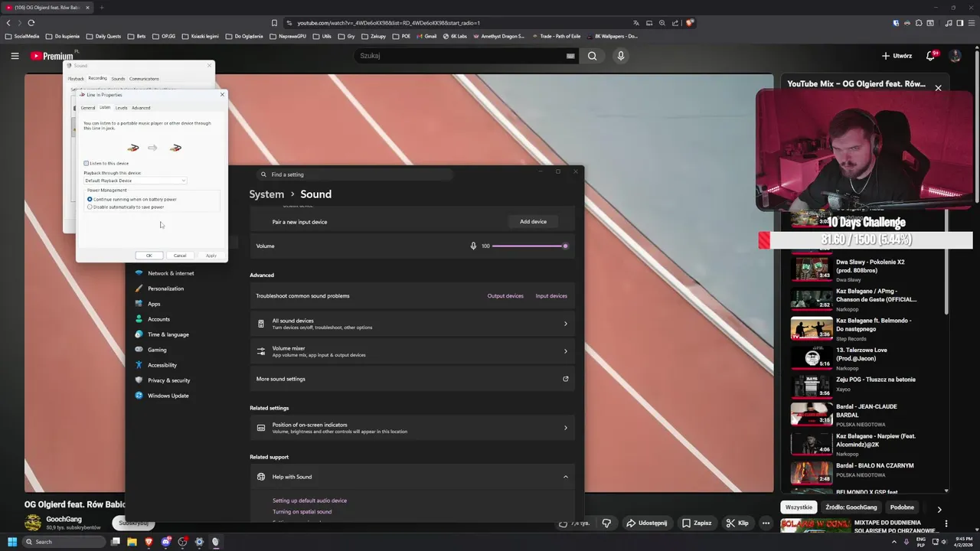Open the video's three-dot more actions

coord(766,523)
